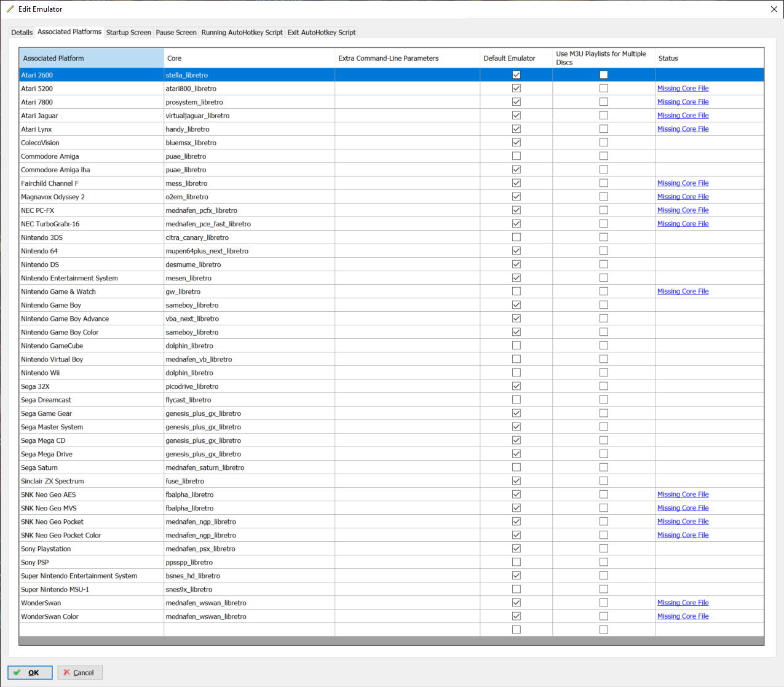Open the Pause Screen tab
Image resolution: width=784 pixels, height=687 pixels.
pyautogui.click(x=176, y=33)
